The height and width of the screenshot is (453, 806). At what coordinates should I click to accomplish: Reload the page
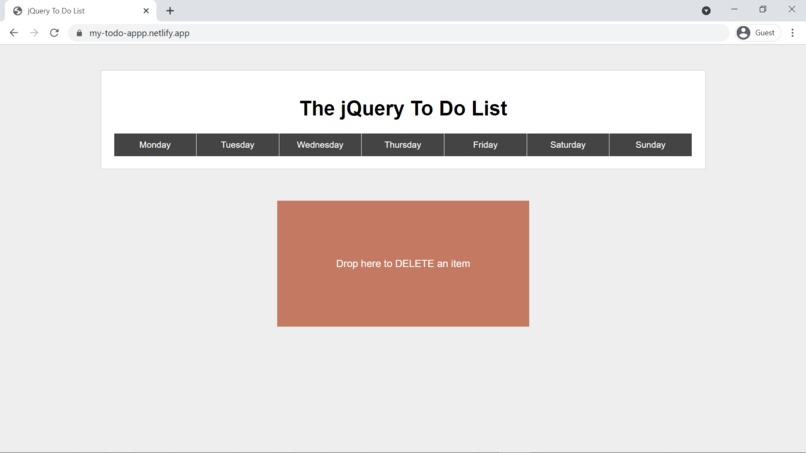pos(54,33)
